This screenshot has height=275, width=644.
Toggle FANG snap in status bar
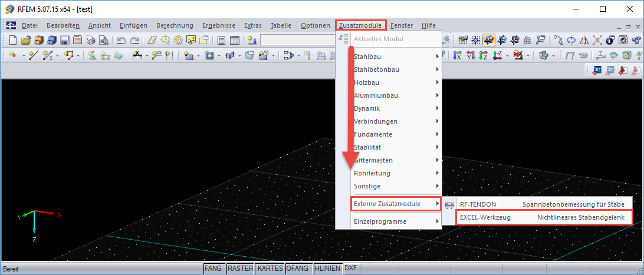[213, 269]
